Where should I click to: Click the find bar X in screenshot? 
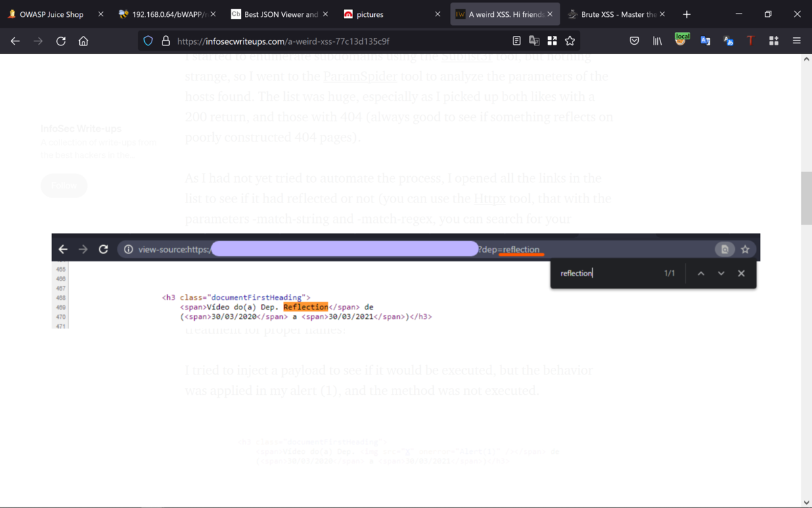click(741, 273)
